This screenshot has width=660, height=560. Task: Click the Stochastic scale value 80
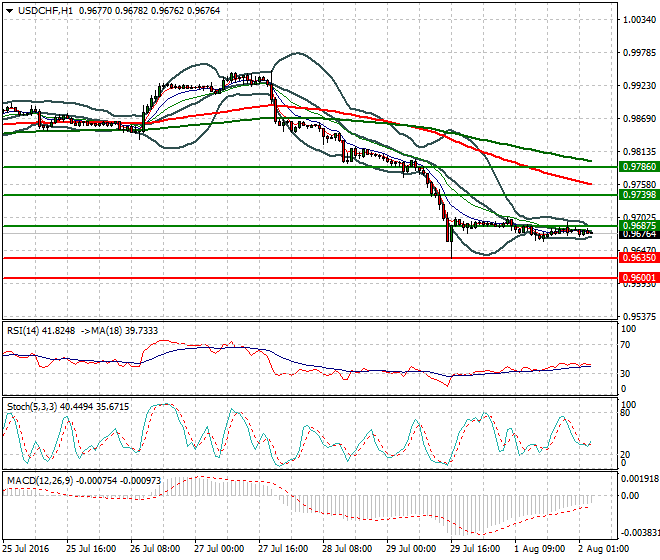[625, 413]
